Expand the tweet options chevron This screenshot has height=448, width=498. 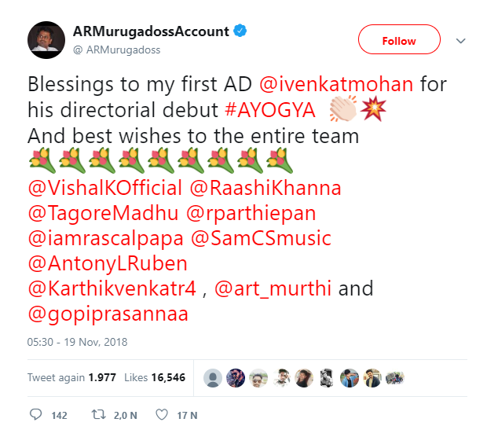461,41
